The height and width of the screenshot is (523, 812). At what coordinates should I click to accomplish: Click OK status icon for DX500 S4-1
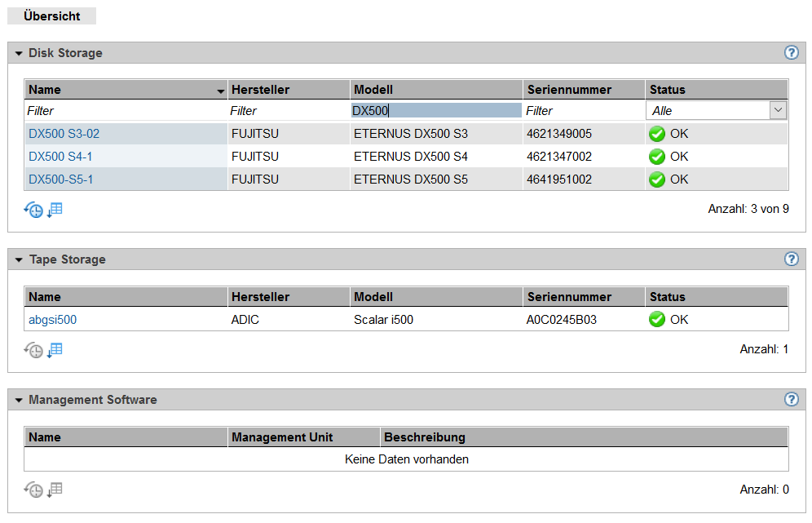[656, 157]
